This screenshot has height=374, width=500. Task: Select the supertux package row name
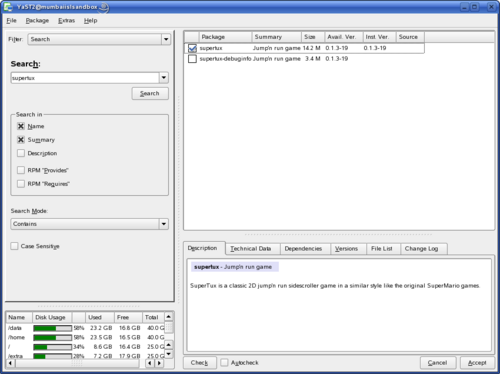[211, 48]
